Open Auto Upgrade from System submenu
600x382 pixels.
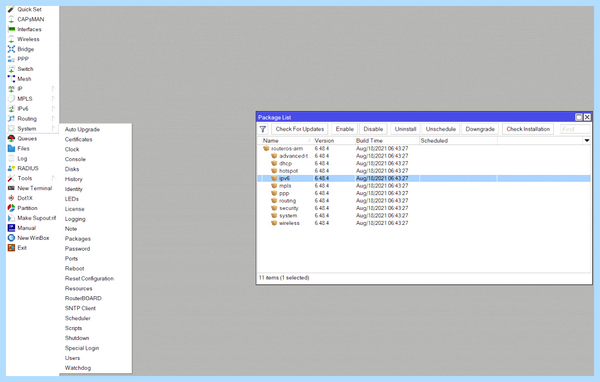click(82, 129)
